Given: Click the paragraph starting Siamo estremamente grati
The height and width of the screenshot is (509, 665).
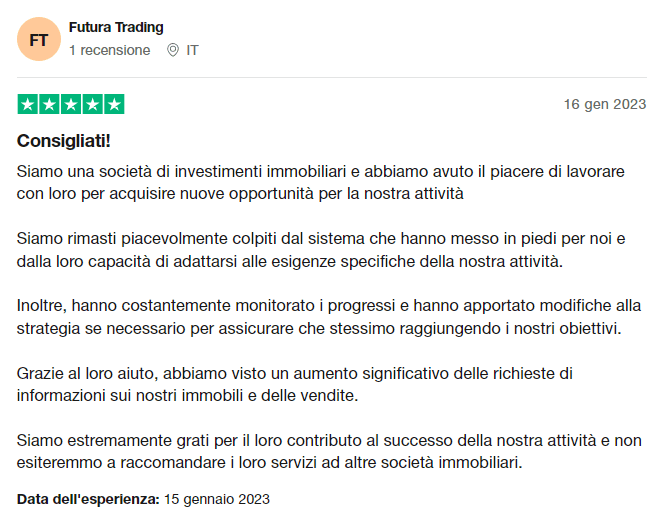Looking at the screenshot, I should 329,451.
